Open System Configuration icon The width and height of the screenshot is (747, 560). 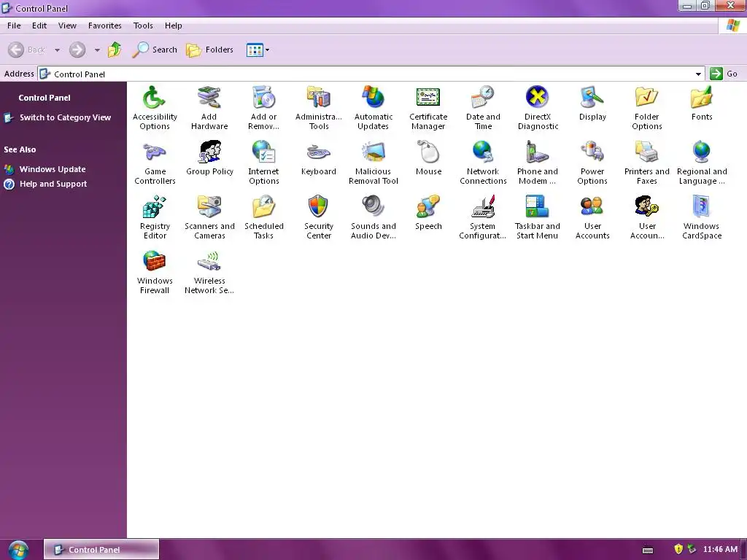[483, 217]
